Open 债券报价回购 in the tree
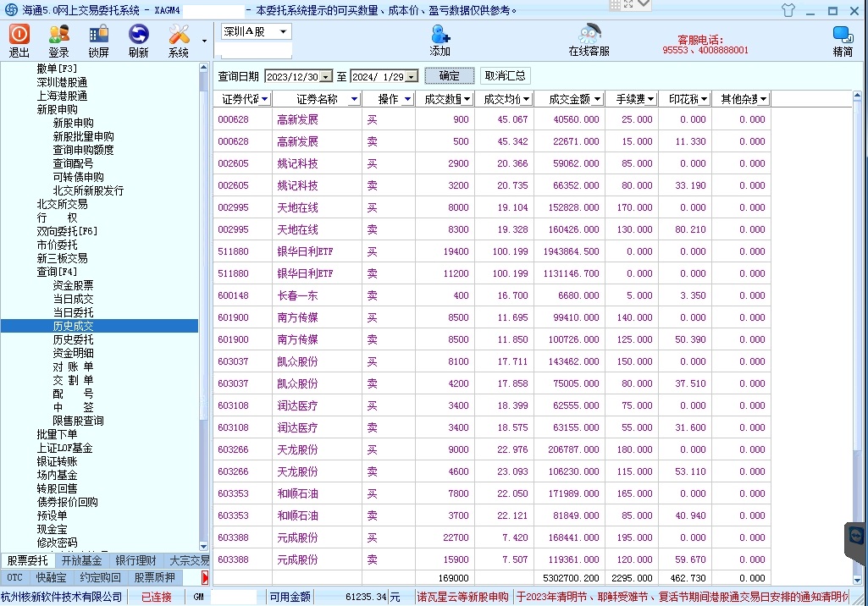This screenshot has width=868, height=606. coord(67,502)
